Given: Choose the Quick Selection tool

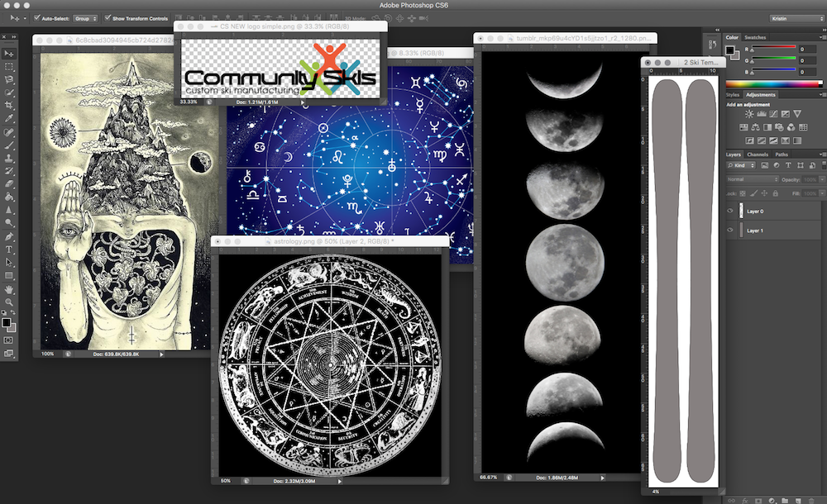Looking at the screenshot, I should [9, 93].
